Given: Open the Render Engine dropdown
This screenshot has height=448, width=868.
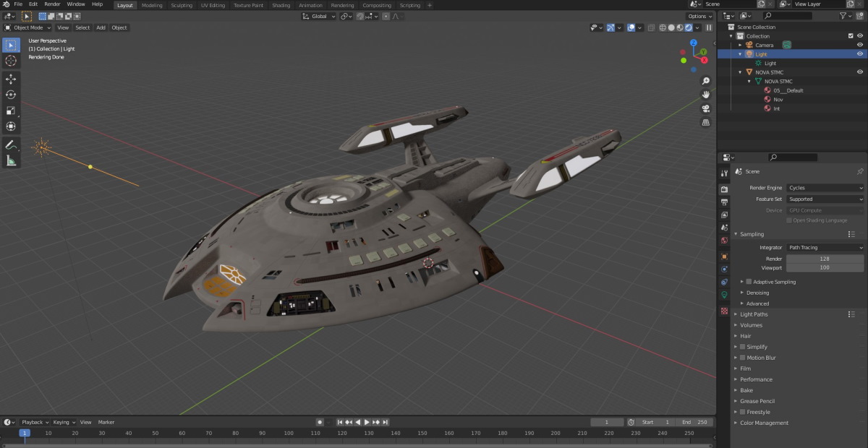Looking at the screenshot, I should click(825, 188).
